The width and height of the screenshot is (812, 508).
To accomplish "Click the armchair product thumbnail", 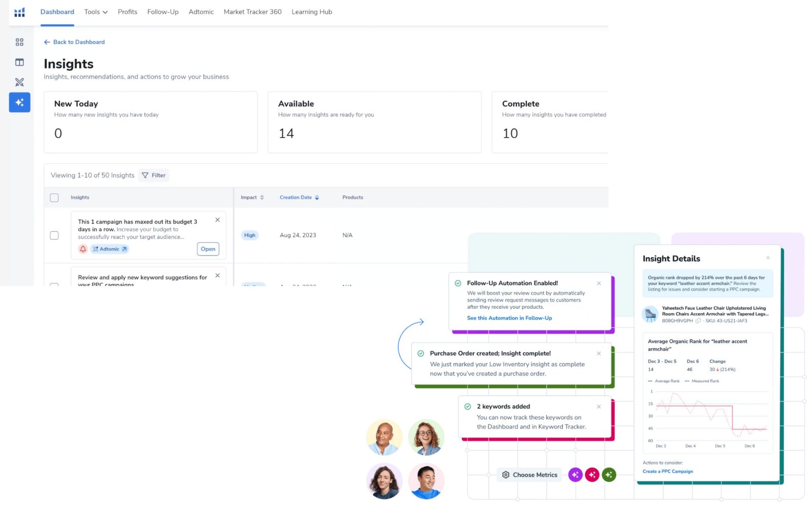I will coord(650,314).
